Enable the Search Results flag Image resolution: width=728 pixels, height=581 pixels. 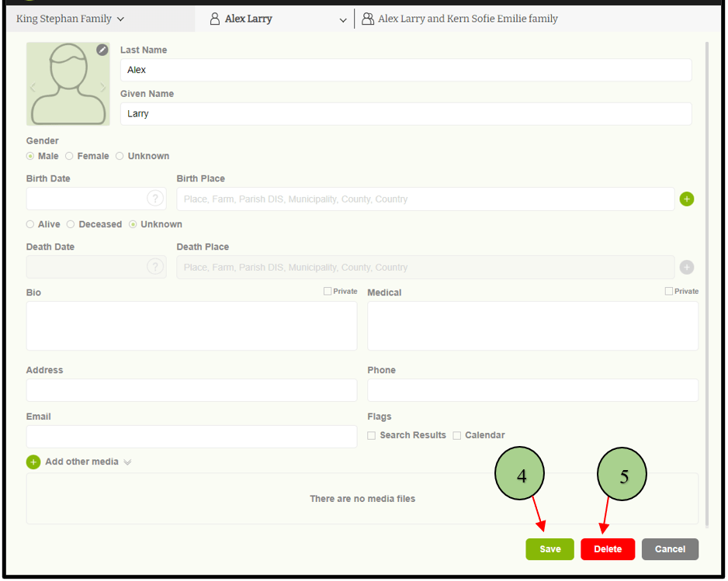coord(372,436)
